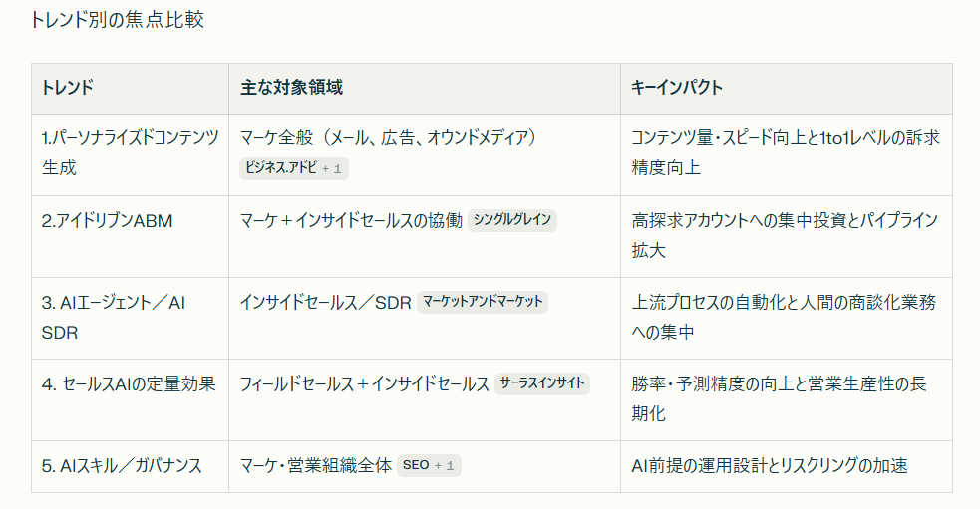980x509 pixels.
Task: Click the 主な対象領域 column header
Action: coord(425,88)
